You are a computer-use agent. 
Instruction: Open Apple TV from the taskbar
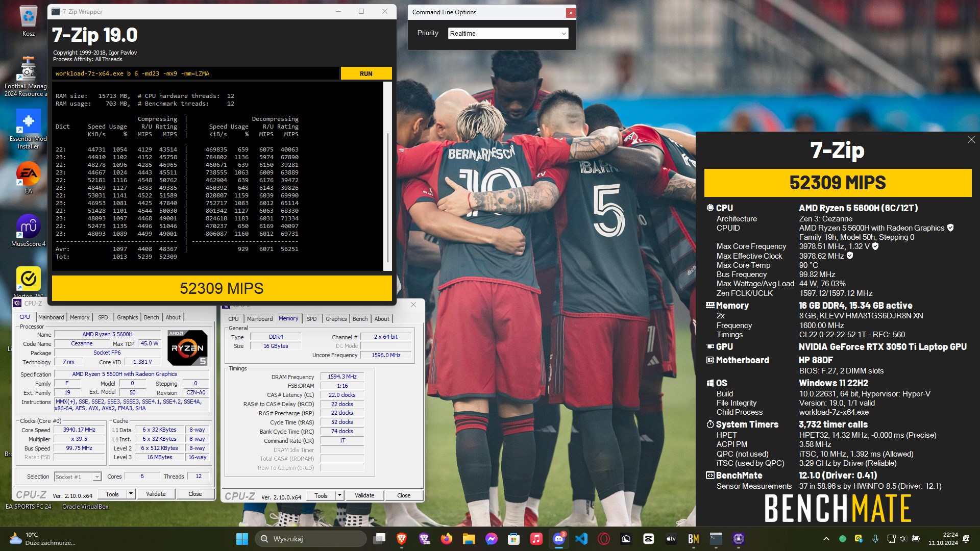pyautogui.click(x=671, y=539)
